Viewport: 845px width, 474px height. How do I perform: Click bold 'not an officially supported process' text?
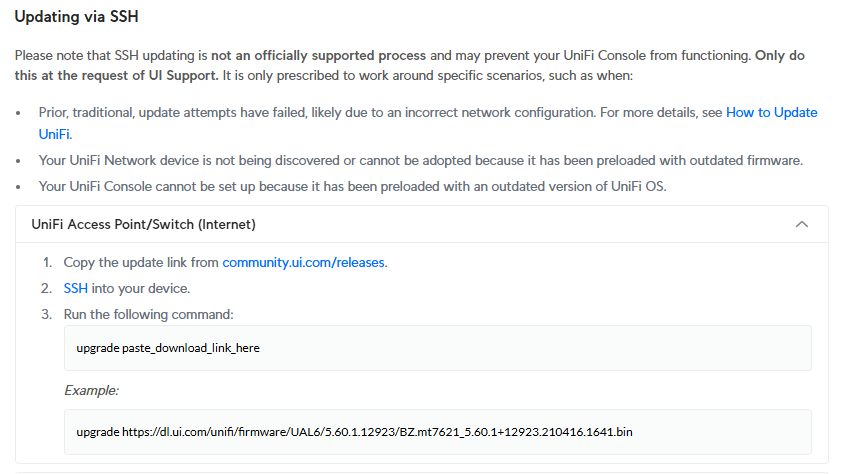coord(318,55)
